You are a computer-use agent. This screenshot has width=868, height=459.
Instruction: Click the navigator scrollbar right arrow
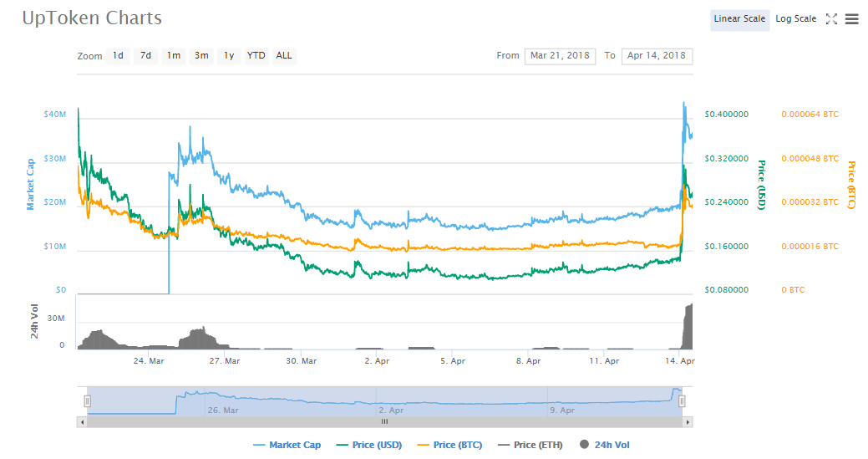pyautogui.click(x=688, y=422)
